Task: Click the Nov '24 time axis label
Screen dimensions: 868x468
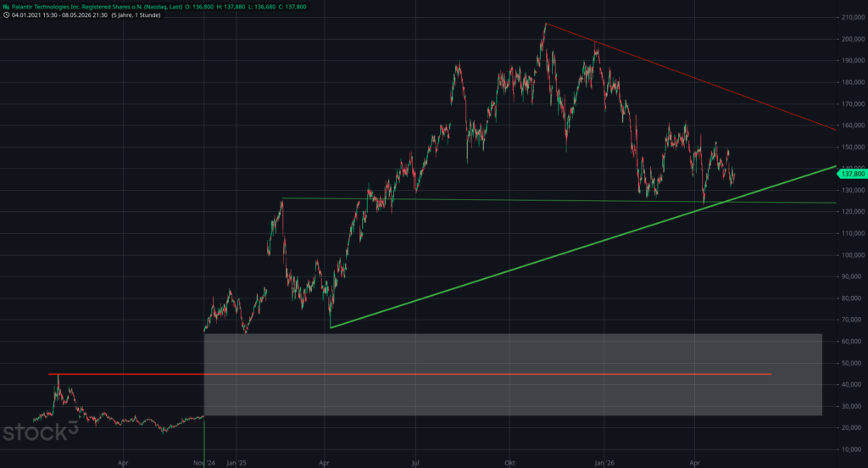Action: click(203, 463)
